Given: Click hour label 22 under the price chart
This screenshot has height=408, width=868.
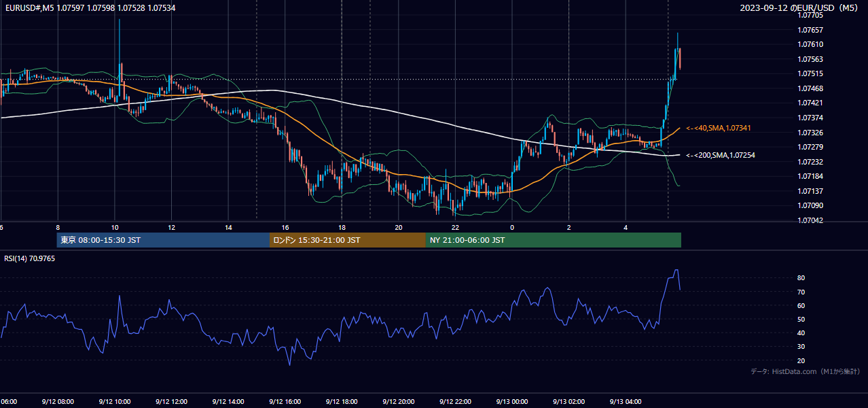Looking at the screenshot, I should 456,228.
